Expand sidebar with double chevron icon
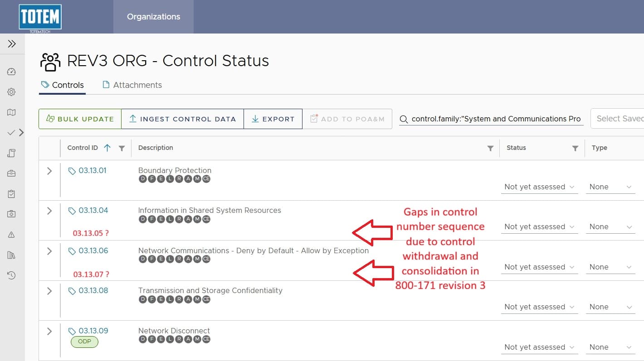 [12, 44]
